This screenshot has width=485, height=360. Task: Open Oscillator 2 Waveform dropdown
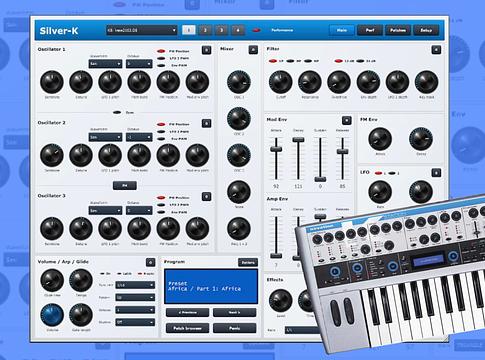(x=105, y=137)
